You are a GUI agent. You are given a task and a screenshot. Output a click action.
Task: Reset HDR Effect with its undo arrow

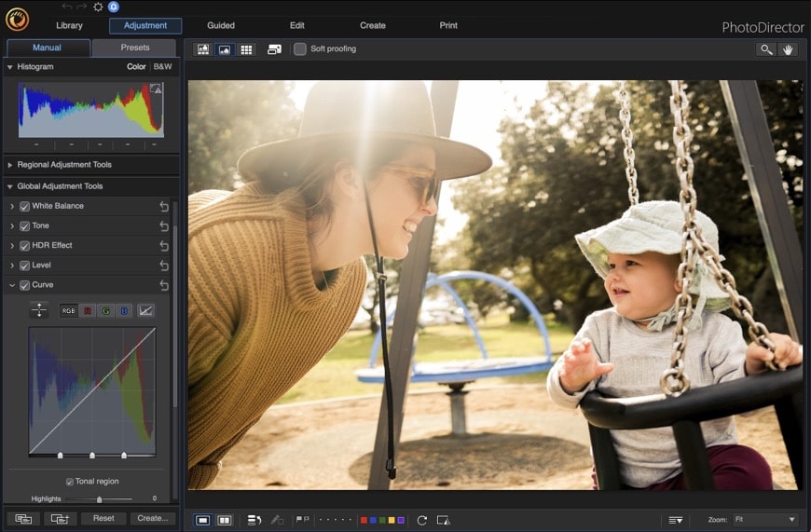click(x=164, y=246)
